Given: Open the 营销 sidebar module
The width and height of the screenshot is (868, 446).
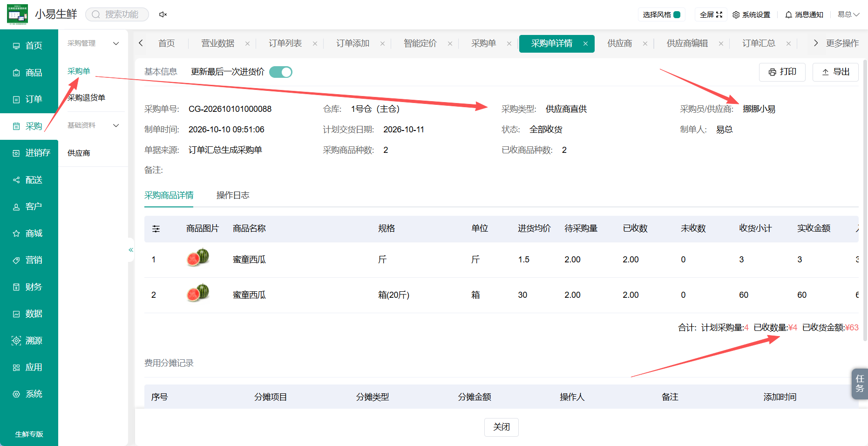Looking at the screenshot, I should pos(29,260).
